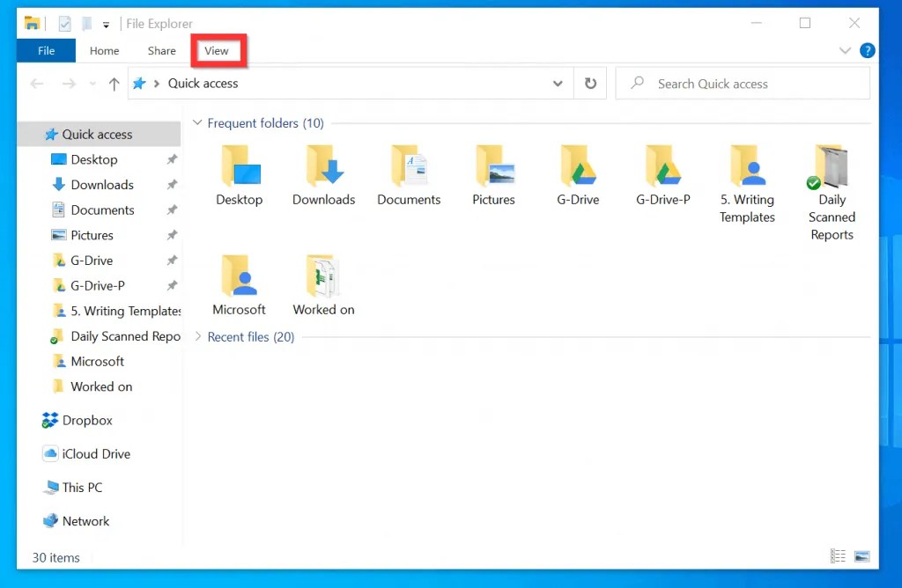Screen dimensions: 902x588
Task: Collapse the ribbon using the chevron
Action: pyautogui.click(x=845, y=50)
